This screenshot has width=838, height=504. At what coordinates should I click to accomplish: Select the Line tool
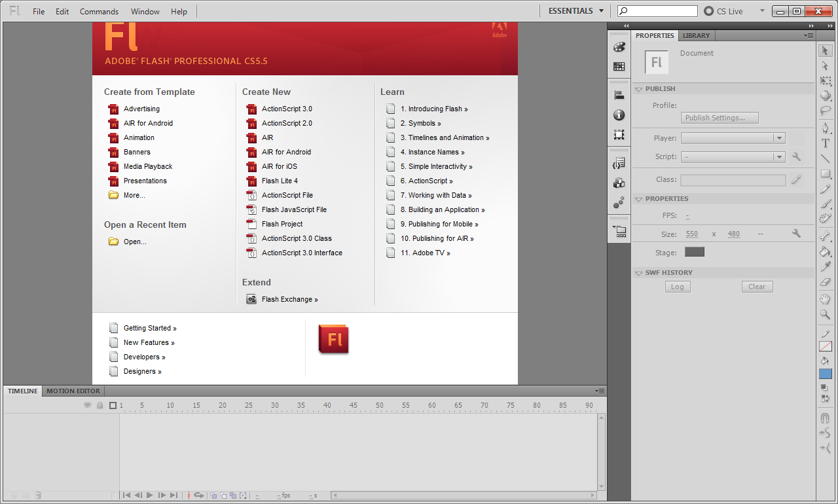tap(825, 158)
